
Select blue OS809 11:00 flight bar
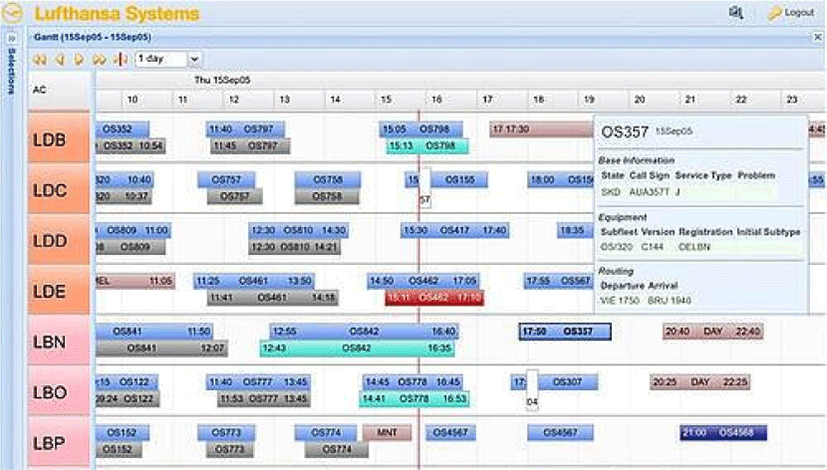[x=133, y=231]
